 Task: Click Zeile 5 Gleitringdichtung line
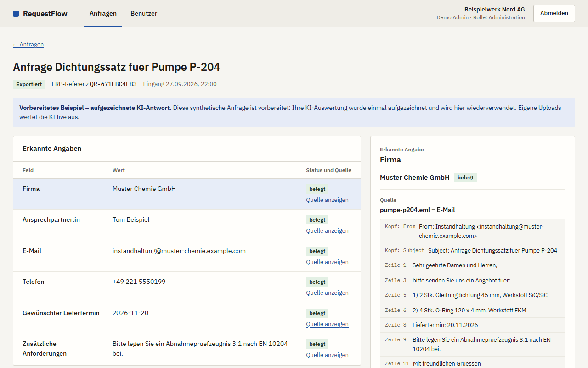[x=473, y=295]
